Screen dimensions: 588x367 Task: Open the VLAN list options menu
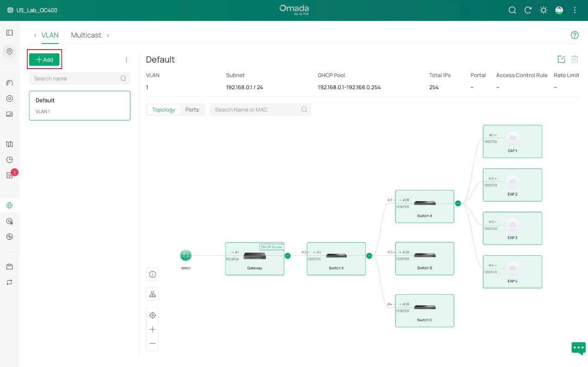point(126,59)
